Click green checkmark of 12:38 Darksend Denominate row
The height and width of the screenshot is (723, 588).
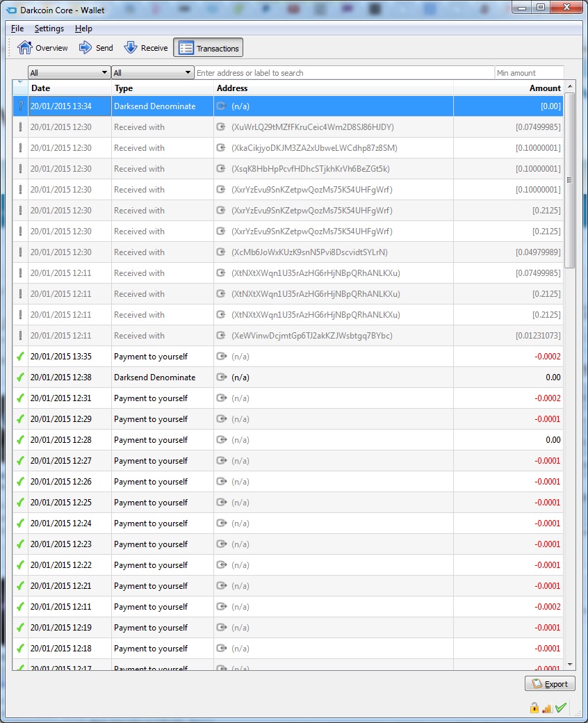pos(20,377)
